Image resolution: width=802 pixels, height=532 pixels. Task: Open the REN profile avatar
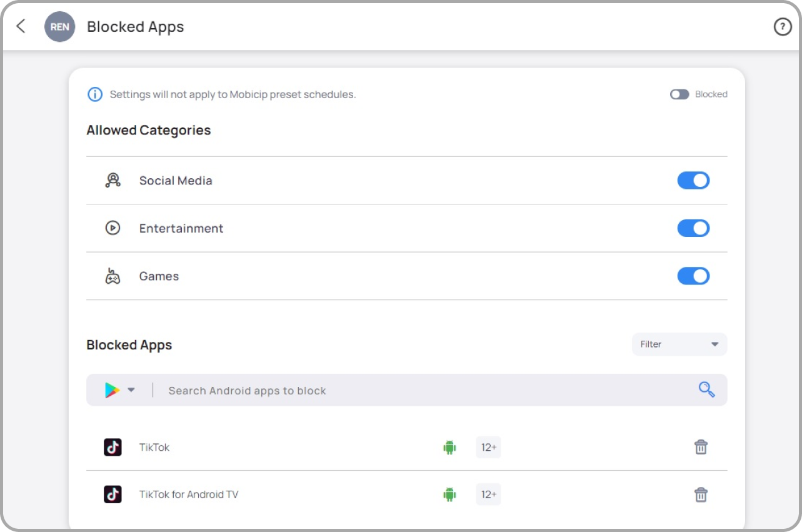60,27
